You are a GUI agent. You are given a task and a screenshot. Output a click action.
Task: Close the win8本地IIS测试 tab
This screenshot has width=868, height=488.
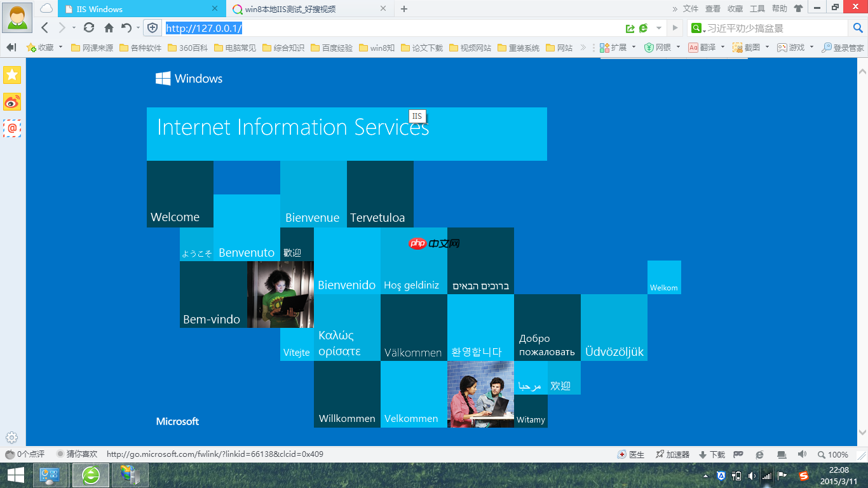point(383,9)
